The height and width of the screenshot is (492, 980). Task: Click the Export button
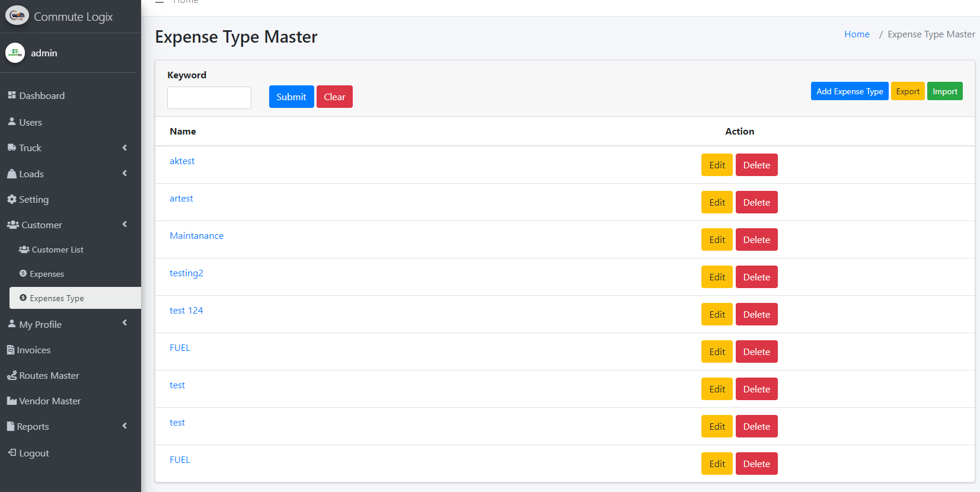907,91
